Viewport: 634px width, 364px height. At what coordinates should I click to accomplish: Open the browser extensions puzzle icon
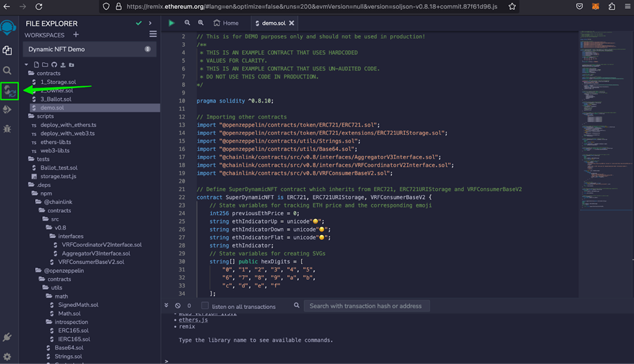click(x=612, y=6)
